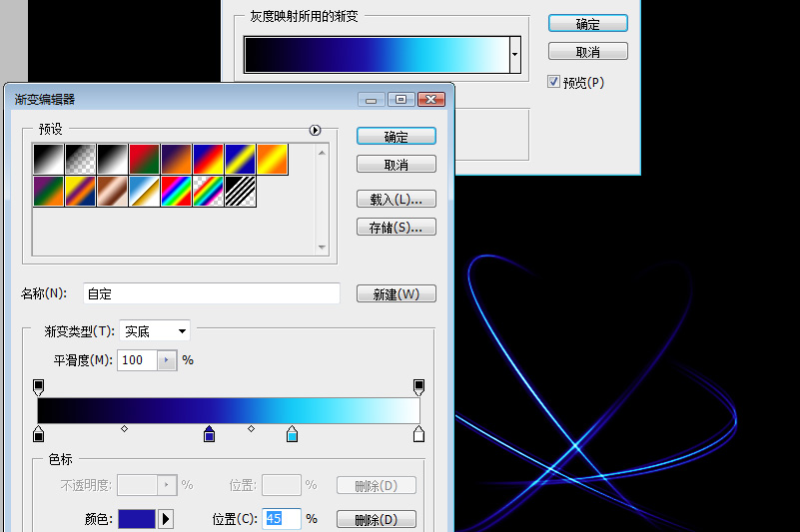Click 取消 in the Gradient Map dialog
This screenshot has width=800, height=532.
tap(587, 52)
